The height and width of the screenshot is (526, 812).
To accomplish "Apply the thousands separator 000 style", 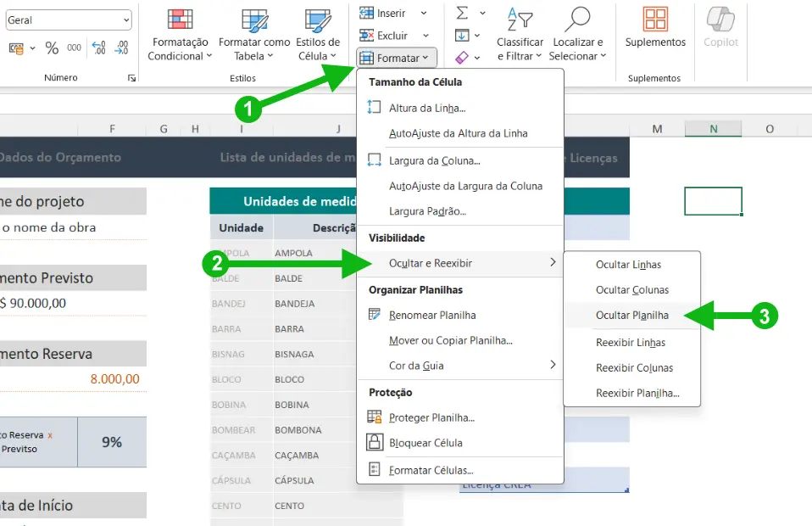I will 74,48.
